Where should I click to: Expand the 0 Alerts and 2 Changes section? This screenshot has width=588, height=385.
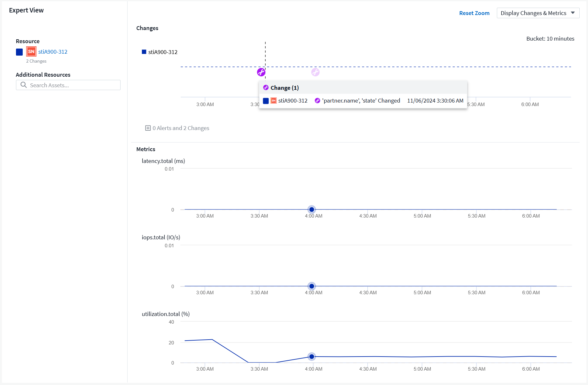(148, 128)
